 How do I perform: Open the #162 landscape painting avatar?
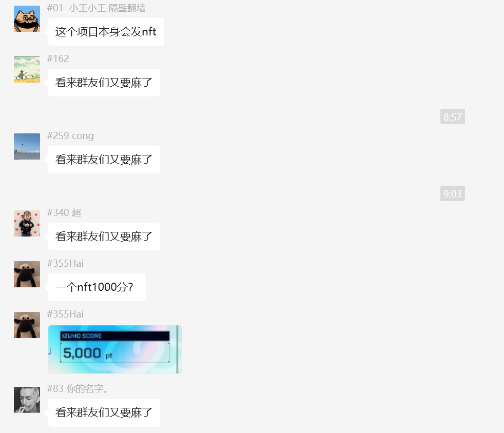coord(27,69)
